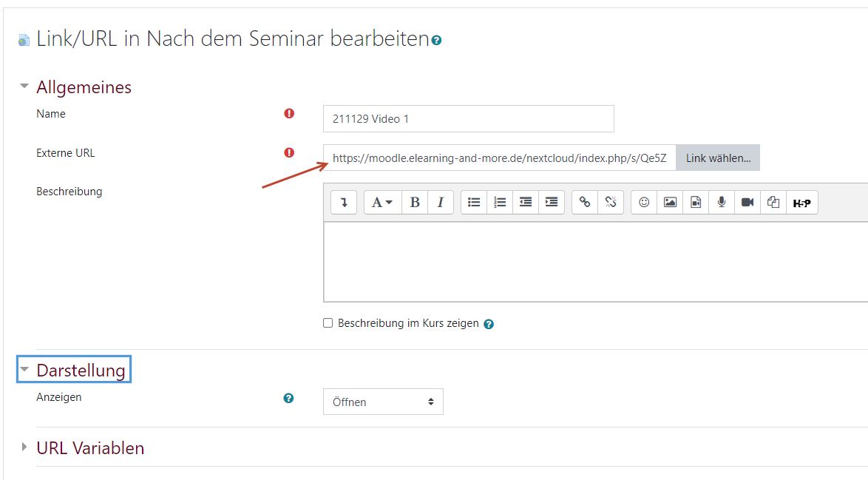The width and height of the screenshot is (868, 480).
Task: Record audio with microphone icon
Action: pos(722,202)
